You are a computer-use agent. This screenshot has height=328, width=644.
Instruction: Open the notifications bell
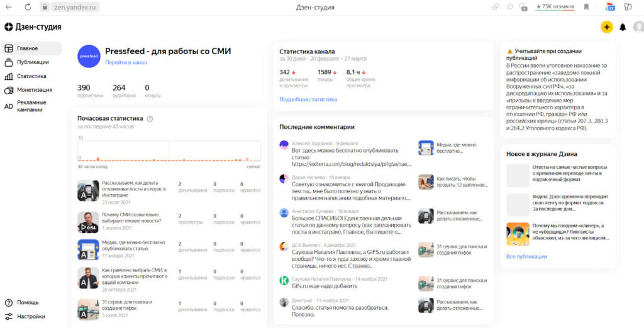pos(623,27)
